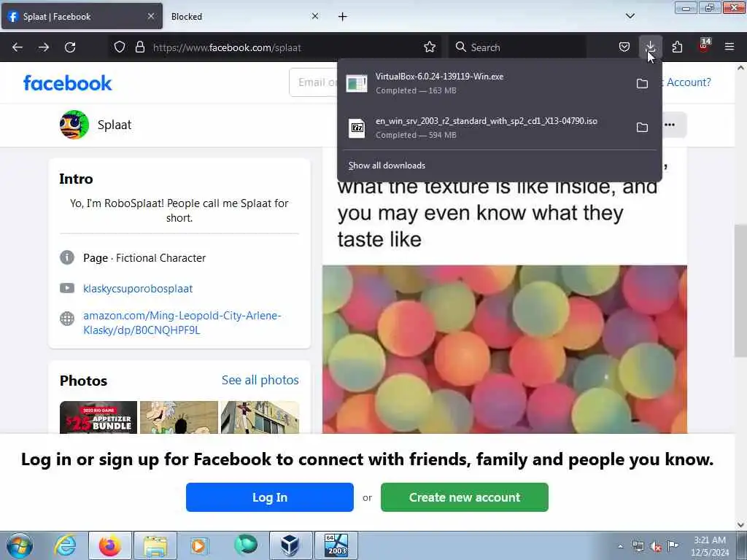Open the bouncy balls post image
747x560 pixels.
pos(505,349)
